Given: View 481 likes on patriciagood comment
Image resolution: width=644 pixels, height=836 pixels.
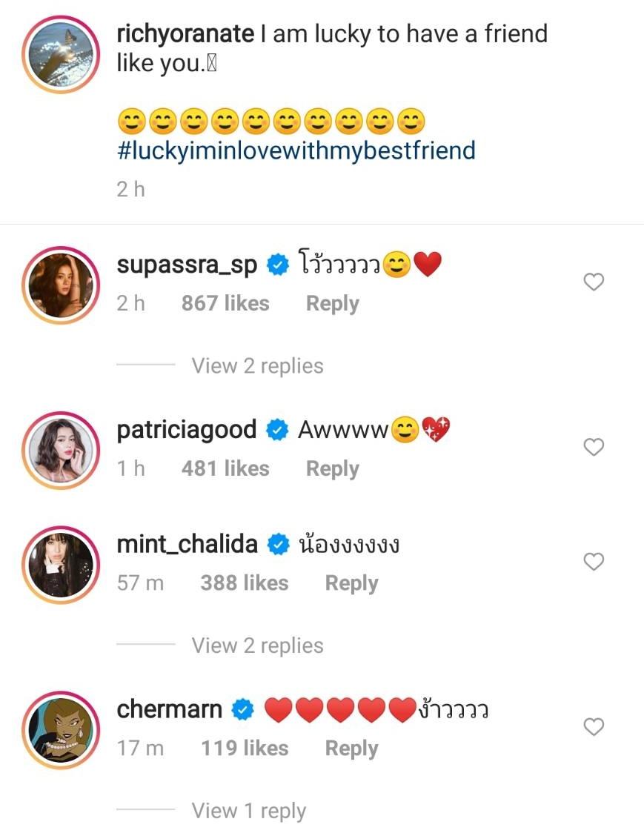Looking at the screenshot, I should [x=225, y=468].
